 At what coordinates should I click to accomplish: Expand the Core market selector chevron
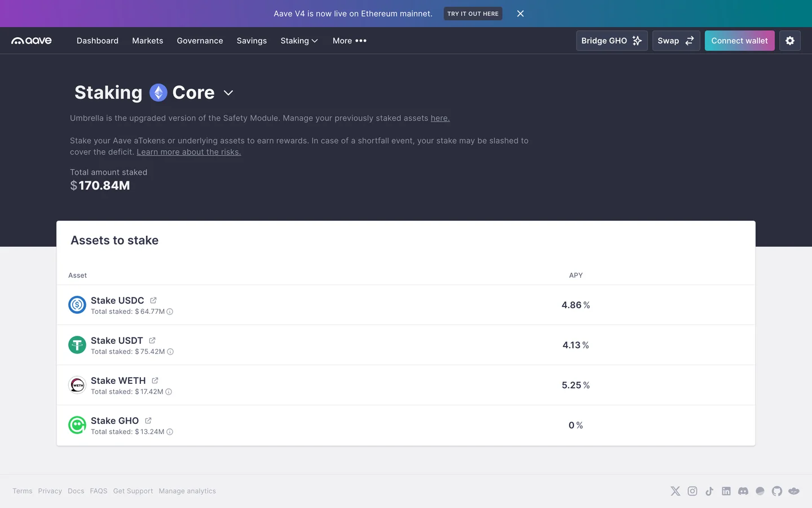[x=228, y=93]
